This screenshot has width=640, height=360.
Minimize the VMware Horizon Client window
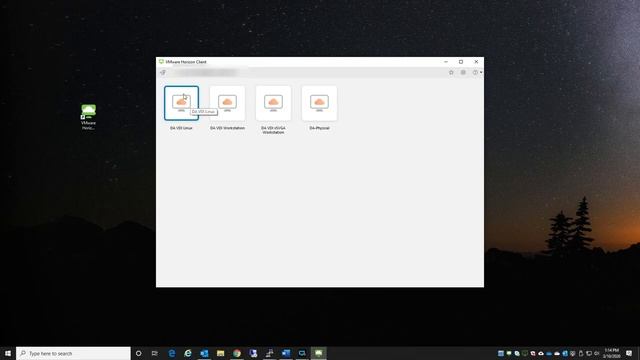click(x=446, y=62)
